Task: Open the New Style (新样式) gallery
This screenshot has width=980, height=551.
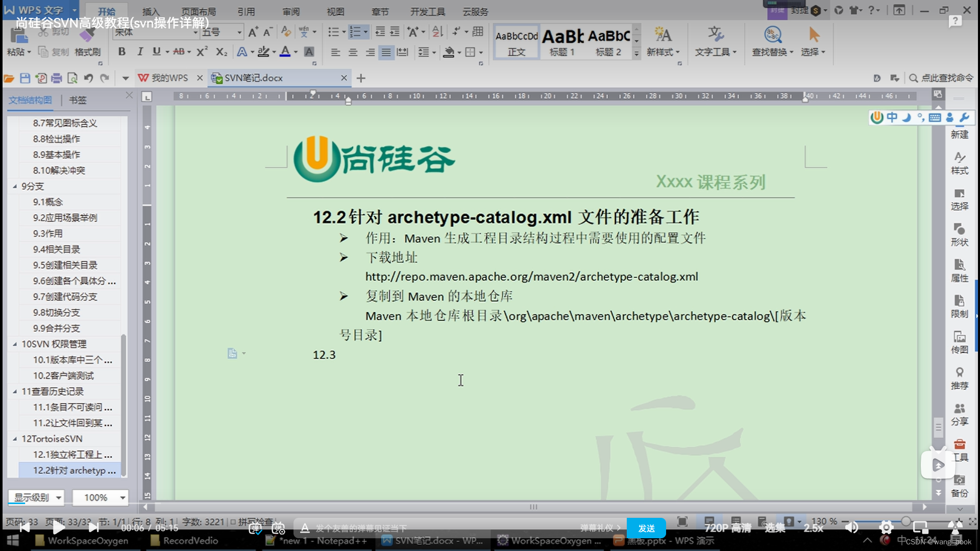Action: 663,41
